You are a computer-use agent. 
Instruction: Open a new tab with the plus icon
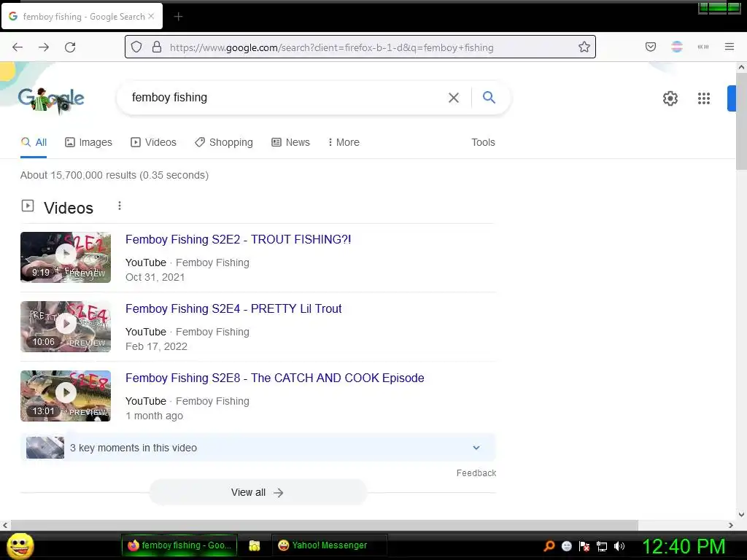[x=178, y=17]
